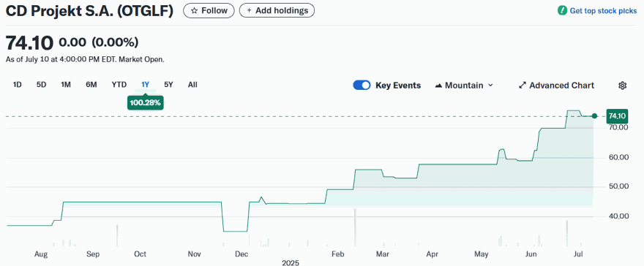Open chart settings gear icon

[x=622, y=85]
